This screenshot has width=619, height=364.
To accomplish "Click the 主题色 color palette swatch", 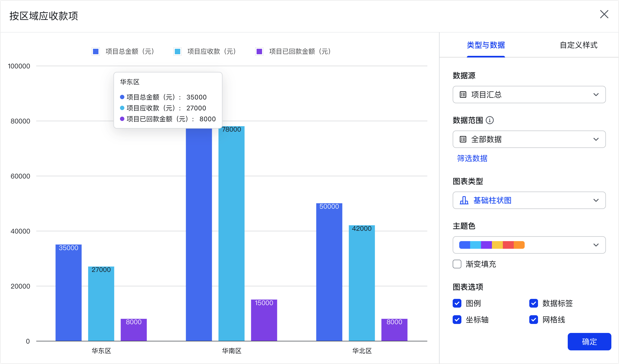I will (x=492, y=245).
